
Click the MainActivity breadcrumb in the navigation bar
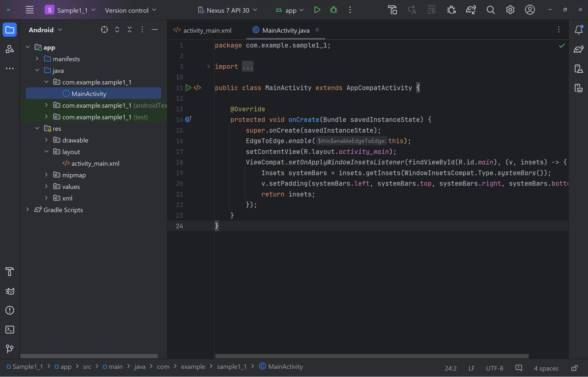pos(281,367)
